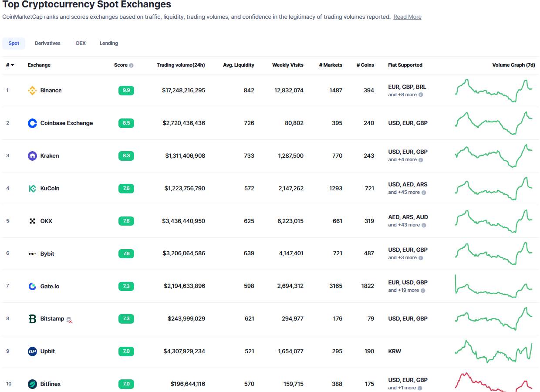The image size is (540, 392).
Task: Open the Bitfinex exchange link
Action: [51, 384]
